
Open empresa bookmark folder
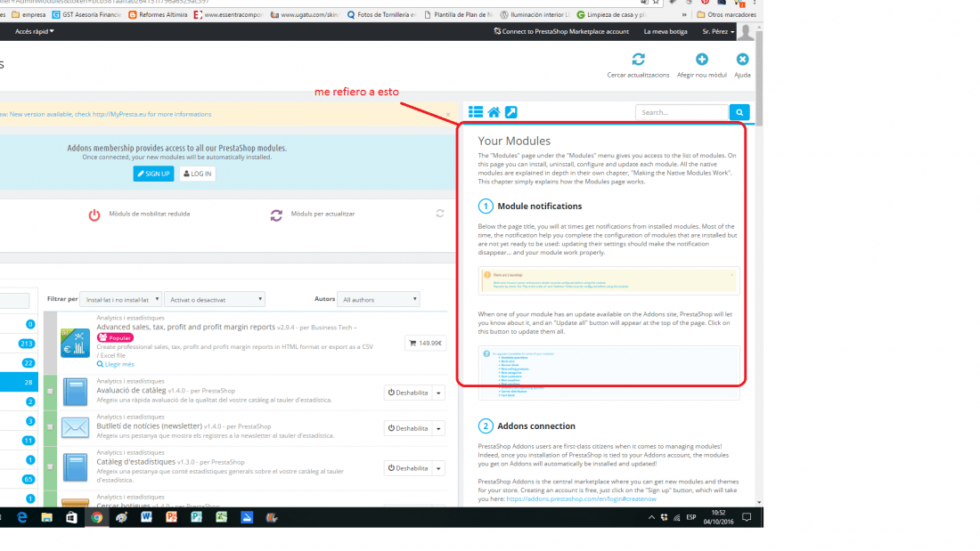click(29, 14)
